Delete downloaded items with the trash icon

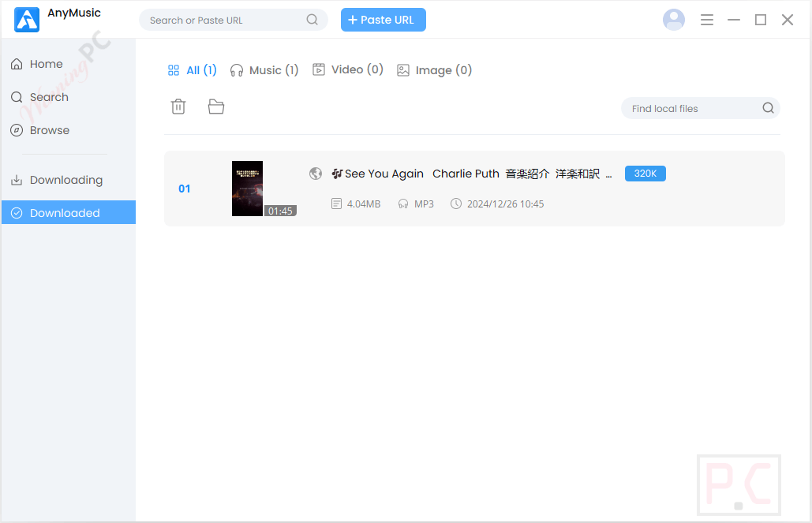[178, 106]
